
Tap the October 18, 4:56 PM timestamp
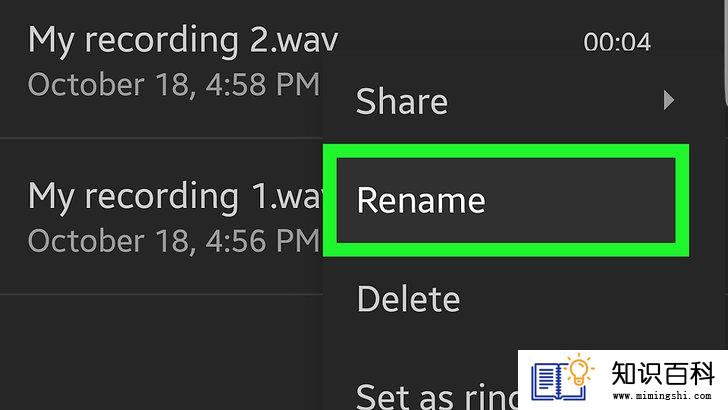coord(174,241)
